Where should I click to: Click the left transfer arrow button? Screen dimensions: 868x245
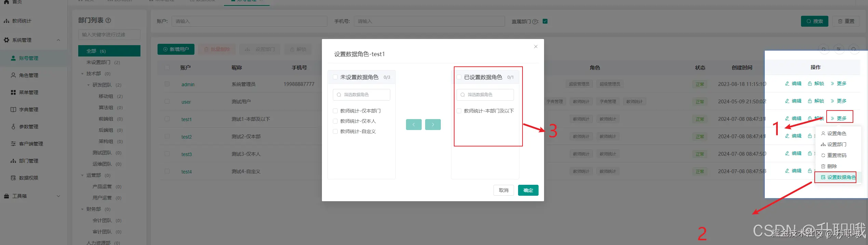pos(414,125)
